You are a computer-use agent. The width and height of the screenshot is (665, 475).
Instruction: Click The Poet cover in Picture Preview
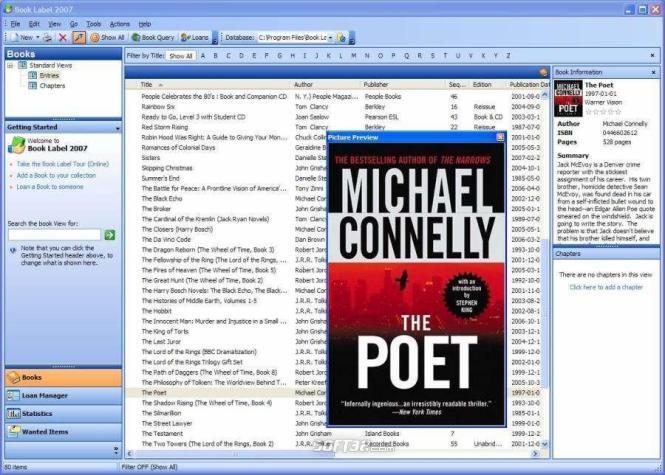tap(416, 284)
